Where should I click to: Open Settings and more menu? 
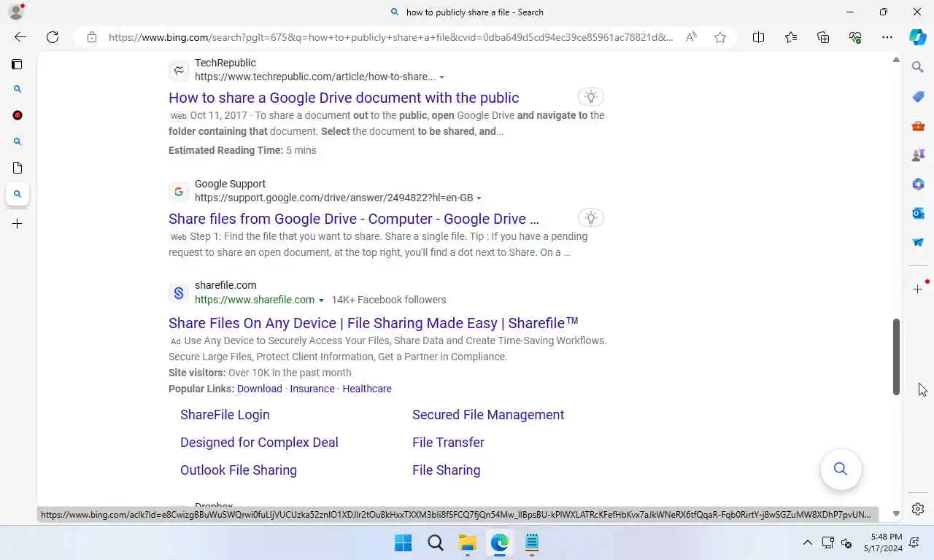pos(887,37)
